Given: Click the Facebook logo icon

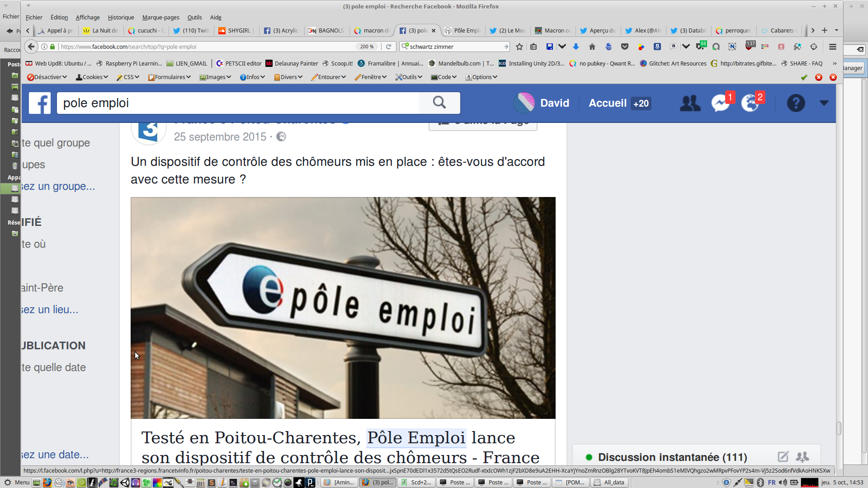Looking at the screenshot, I should tap(40, 103).
